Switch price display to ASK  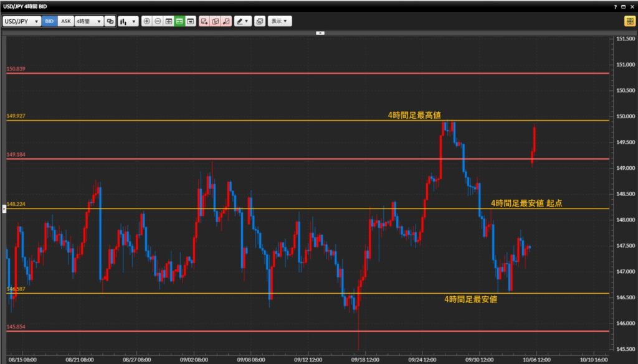click(65, 21)
